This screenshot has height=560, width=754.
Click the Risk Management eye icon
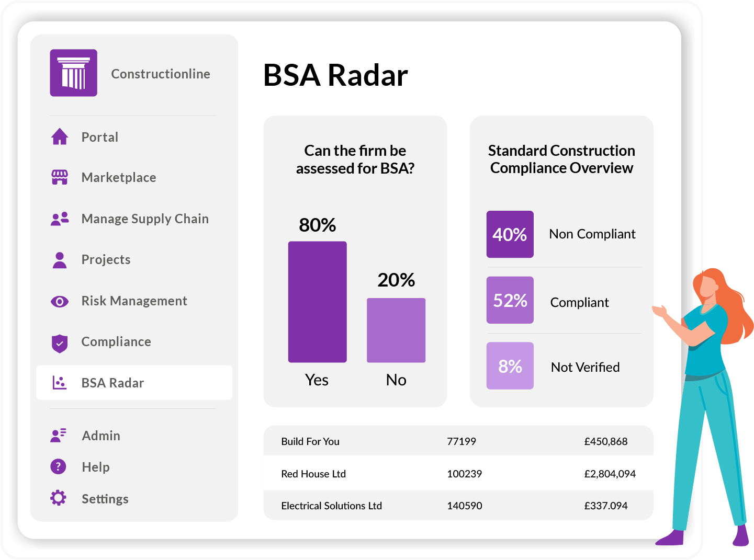pyautogui.click(x=60, y=301)
